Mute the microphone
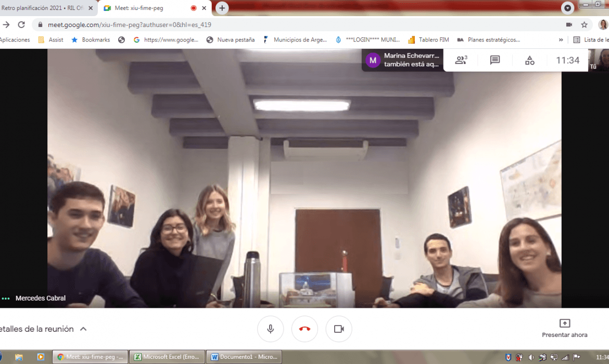The width and height of the screenshot is (609, 364). tap(270, 329)
